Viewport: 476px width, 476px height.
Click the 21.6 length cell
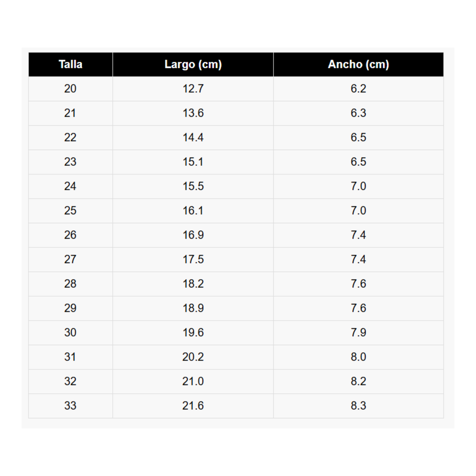pyautogui.click(x=193, y=406)
